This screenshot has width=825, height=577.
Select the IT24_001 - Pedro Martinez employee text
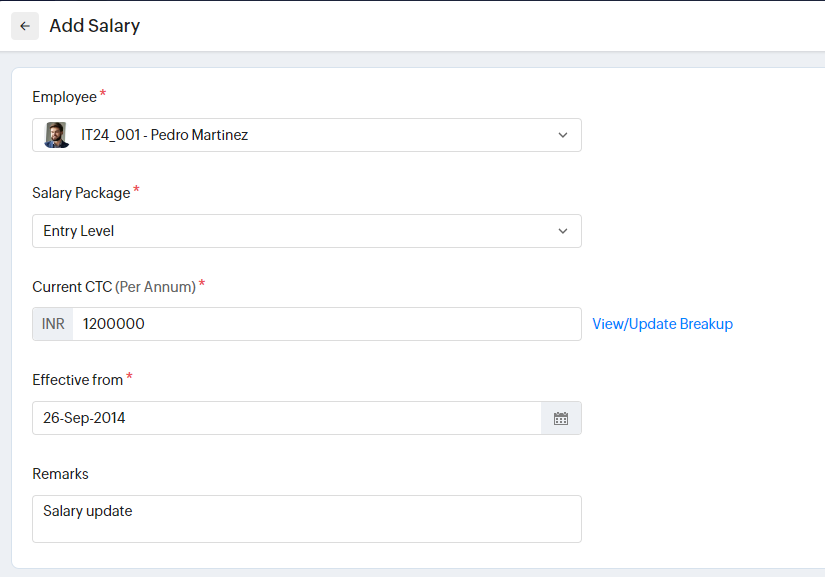(164, 135)
